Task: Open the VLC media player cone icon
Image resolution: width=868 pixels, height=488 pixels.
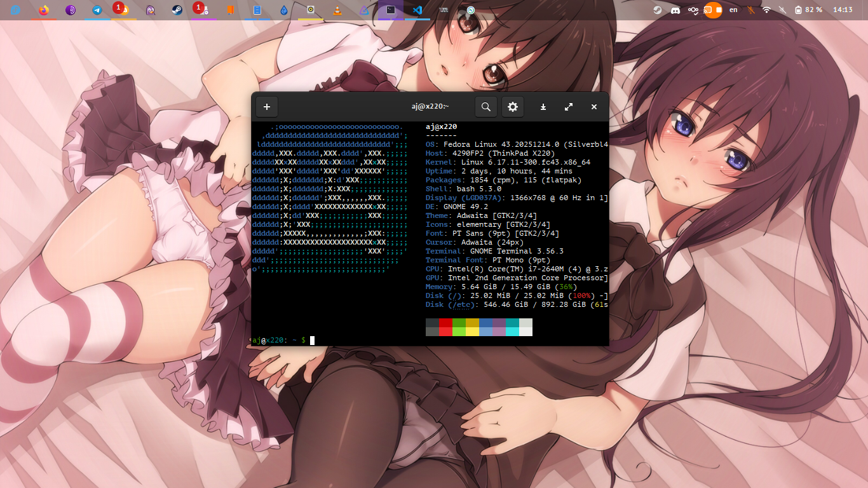Action: click(x=337, y=10)
